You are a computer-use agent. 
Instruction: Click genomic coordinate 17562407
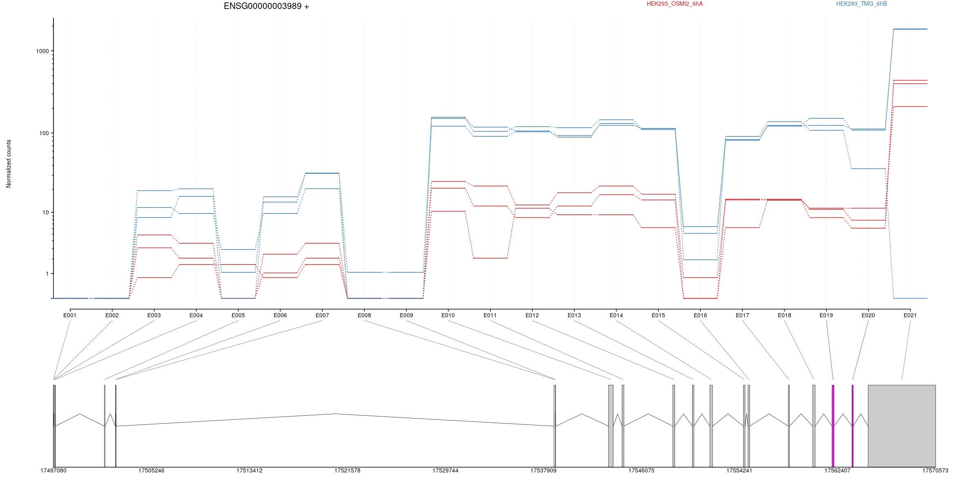click(x=837, y=470)
